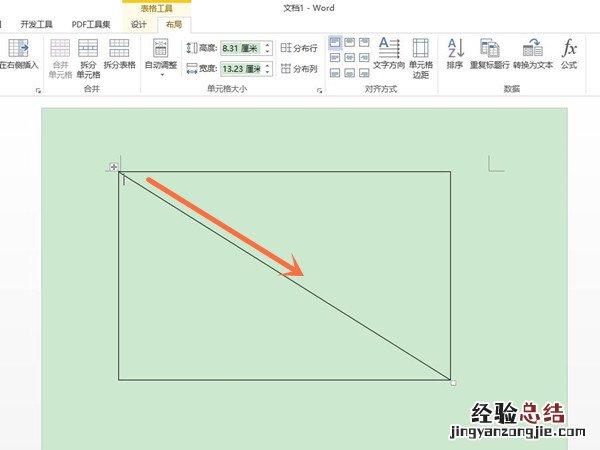
Task: Distribute rows evenly (分布行)
Action: [299, 48]
